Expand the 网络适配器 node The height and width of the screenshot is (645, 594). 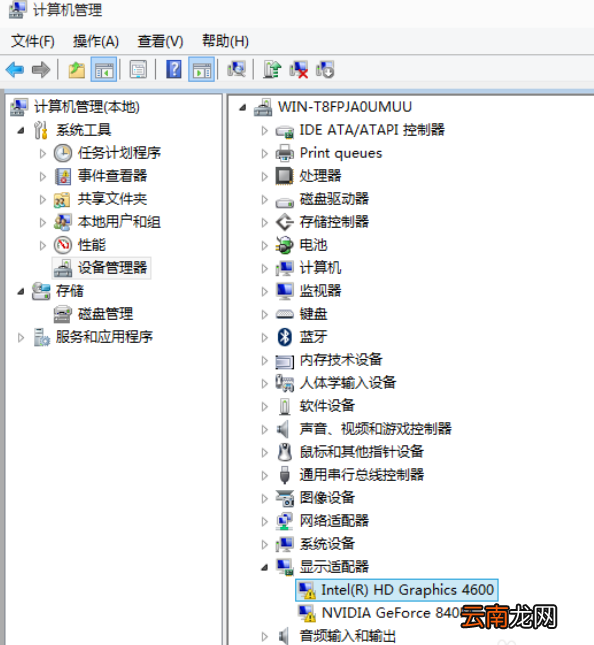click(x=264, y=521)
